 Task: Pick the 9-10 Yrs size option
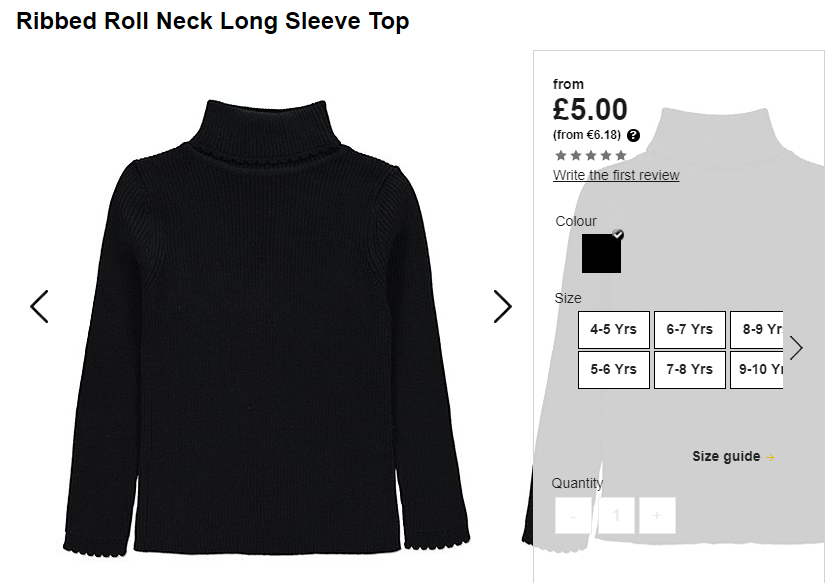click(756, 369)
